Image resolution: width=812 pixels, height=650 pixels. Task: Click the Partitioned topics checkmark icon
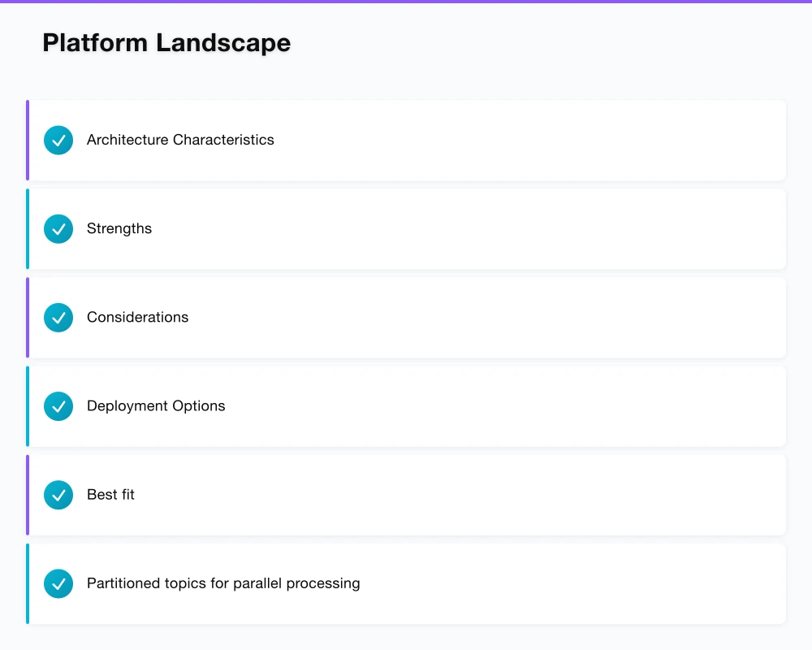click(58, 583)
